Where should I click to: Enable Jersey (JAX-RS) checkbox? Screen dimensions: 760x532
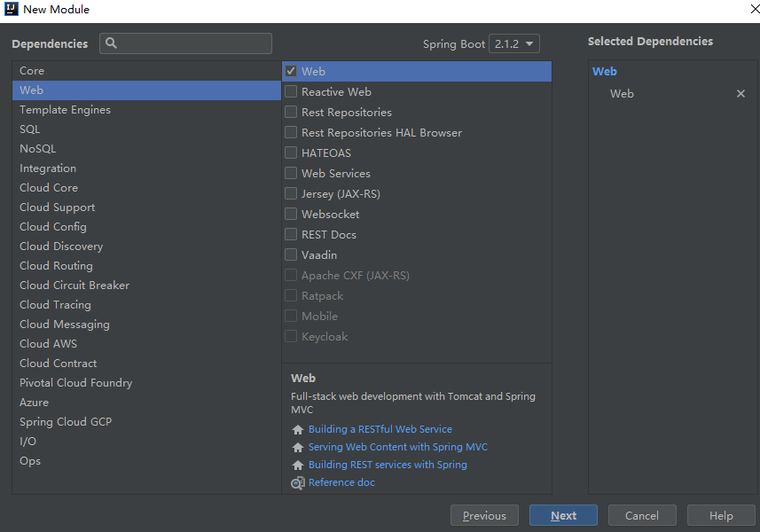291,193
